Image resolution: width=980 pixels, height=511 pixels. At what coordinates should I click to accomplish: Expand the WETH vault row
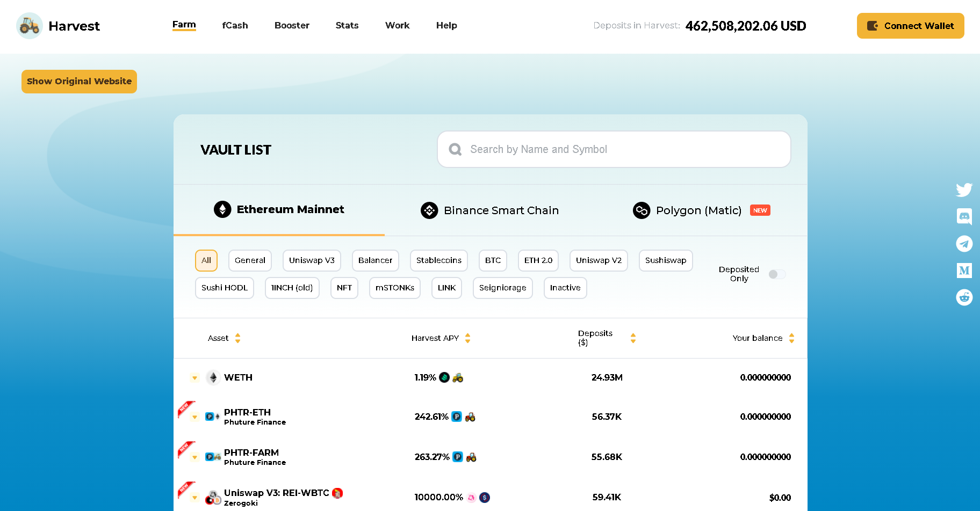tap(194, 378)
